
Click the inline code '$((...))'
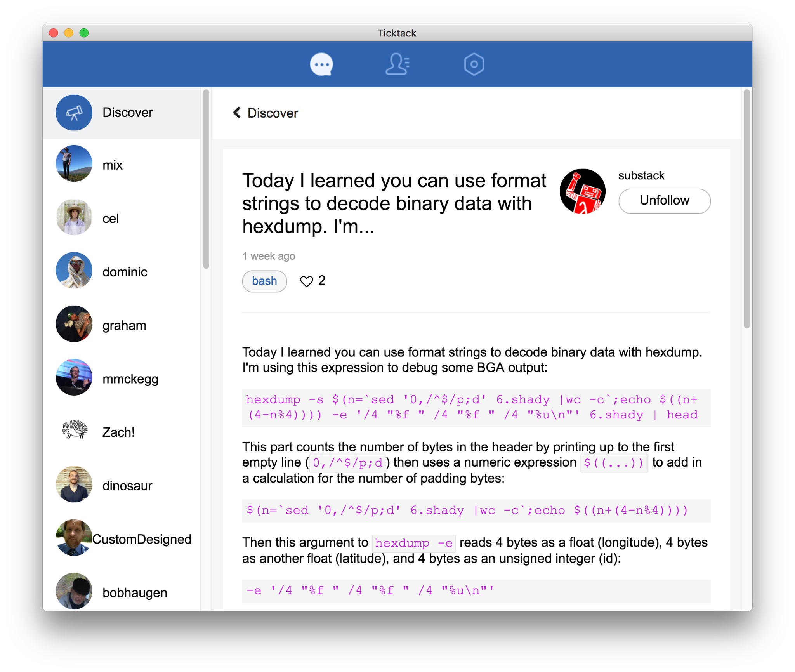coord(614,463)
